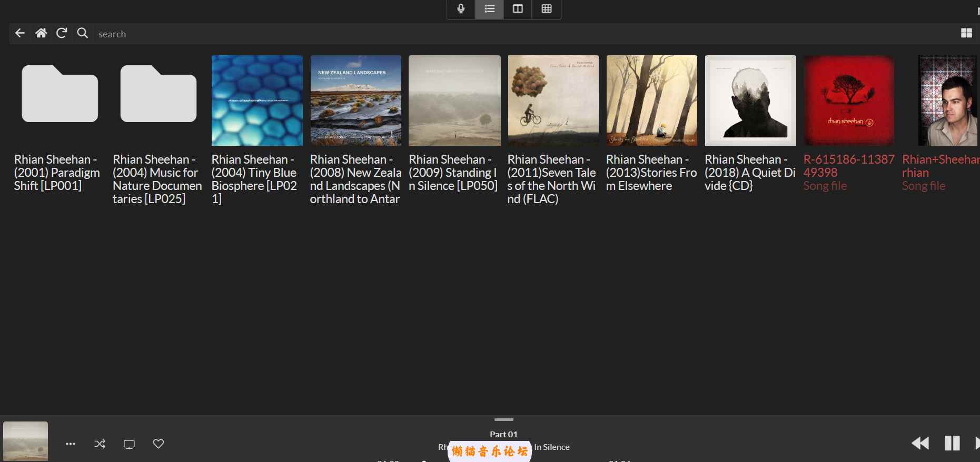
Task: Open the Tiny Blue Biosphere album cover
Action: (257, 101)
